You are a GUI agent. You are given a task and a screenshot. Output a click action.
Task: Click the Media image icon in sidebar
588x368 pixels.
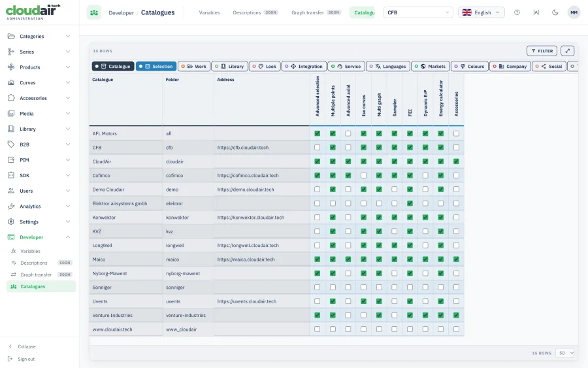click(x=11, y=113)
